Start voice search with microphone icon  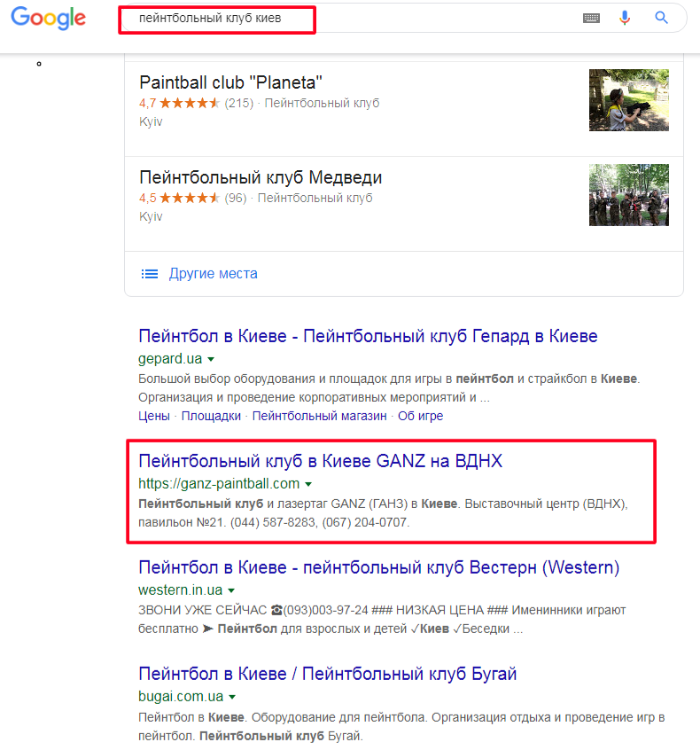pos(625,18)
